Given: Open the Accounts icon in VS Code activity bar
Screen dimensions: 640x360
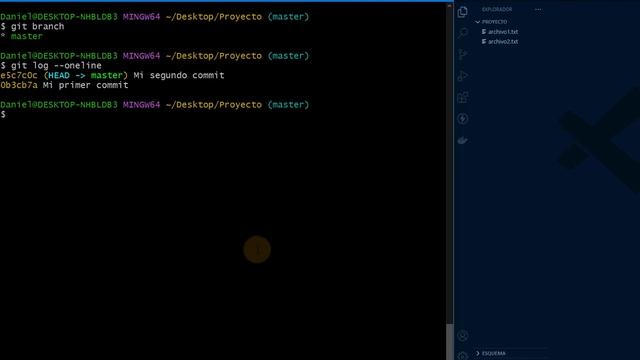Looking at the screenshot, I should pyautogui.click(x=462, y=336).
